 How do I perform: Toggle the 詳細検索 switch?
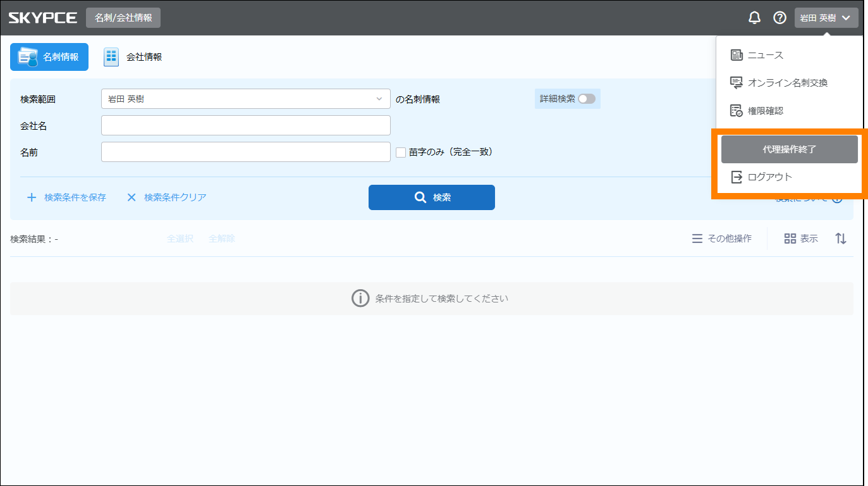[x=586, y=99]
